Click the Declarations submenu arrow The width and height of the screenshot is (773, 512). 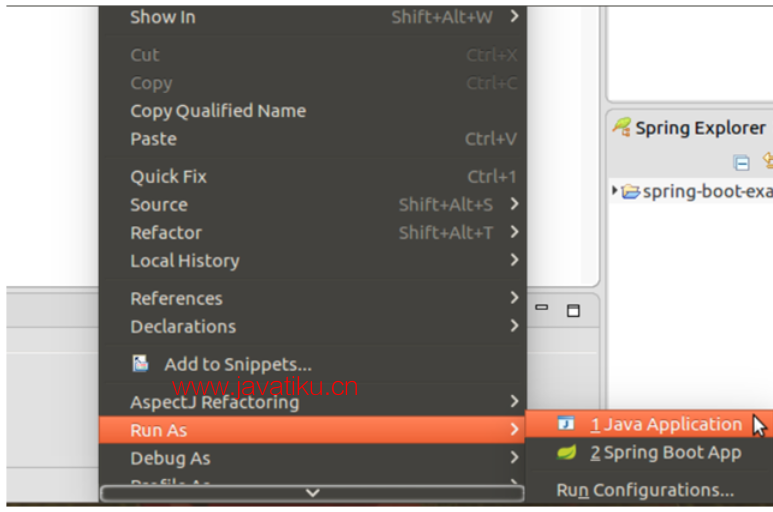515,325
